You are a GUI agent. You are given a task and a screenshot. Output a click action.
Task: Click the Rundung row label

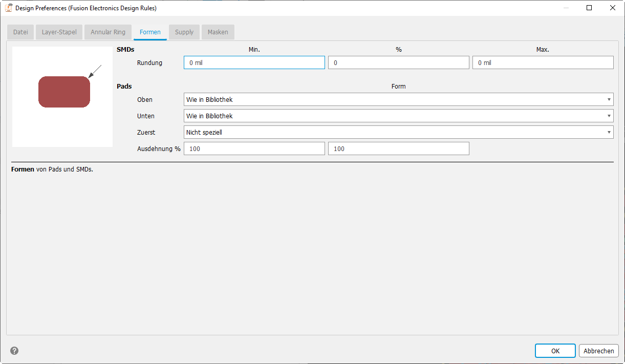click(149, 63)
